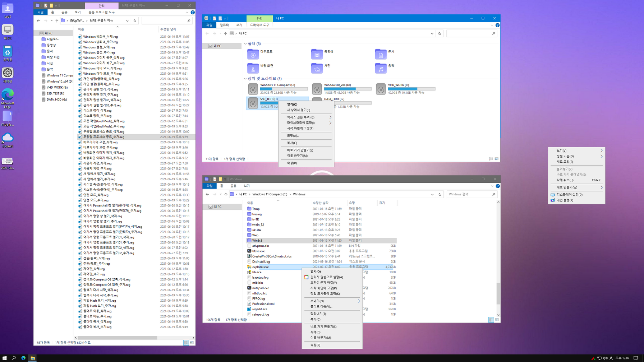Open the LoVE user folder desktop icon
644x362 pixels.
[8, 10]
